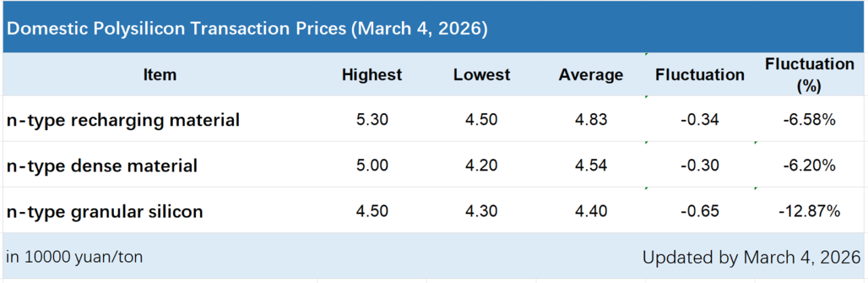Viewport: 868px width, 283px height.
Task: Select the n-type granular silicon row label
Action: click(105, 212)
